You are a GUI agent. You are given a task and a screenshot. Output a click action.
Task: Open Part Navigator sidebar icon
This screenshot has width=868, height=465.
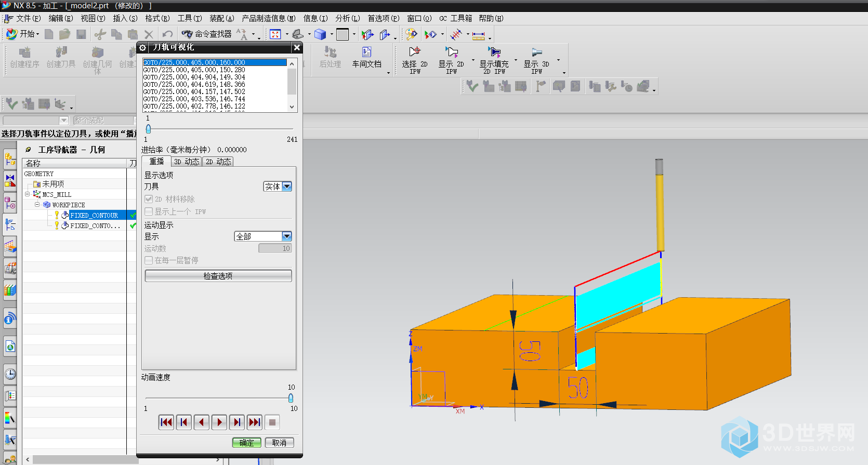(x=10, y=202)
